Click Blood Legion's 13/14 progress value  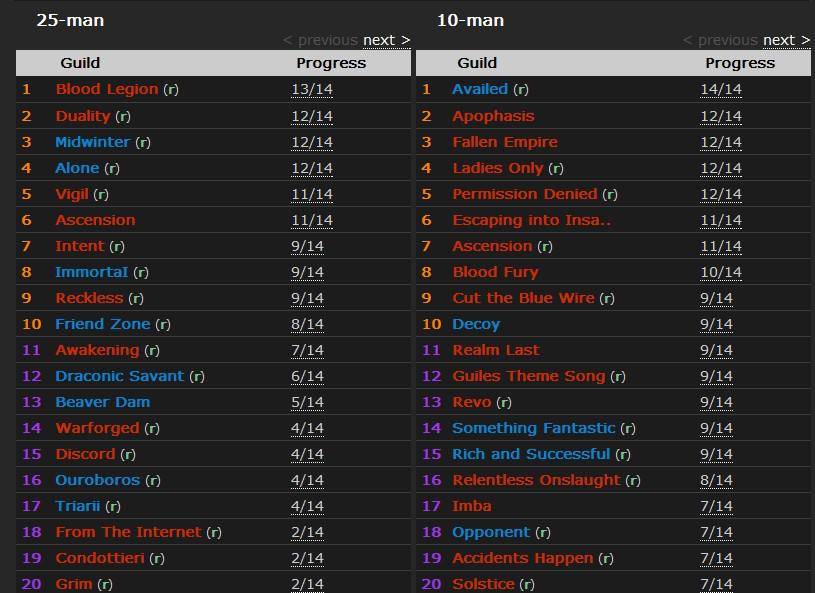[x=312, y=89]
